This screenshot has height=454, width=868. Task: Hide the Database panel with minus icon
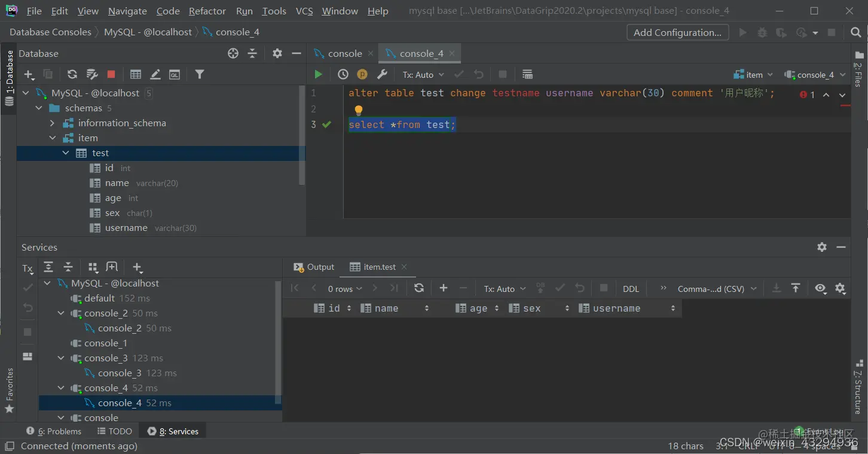(297, 53)
